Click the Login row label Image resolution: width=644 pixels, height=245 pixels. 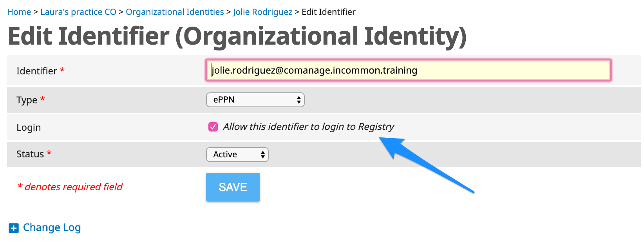[29, 128]
